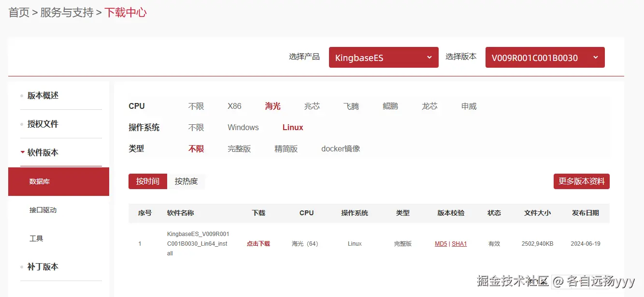The width and height of the screenshot is (644, 297).
Task: Click the 文件大小 column header
Action: (538, 213)
